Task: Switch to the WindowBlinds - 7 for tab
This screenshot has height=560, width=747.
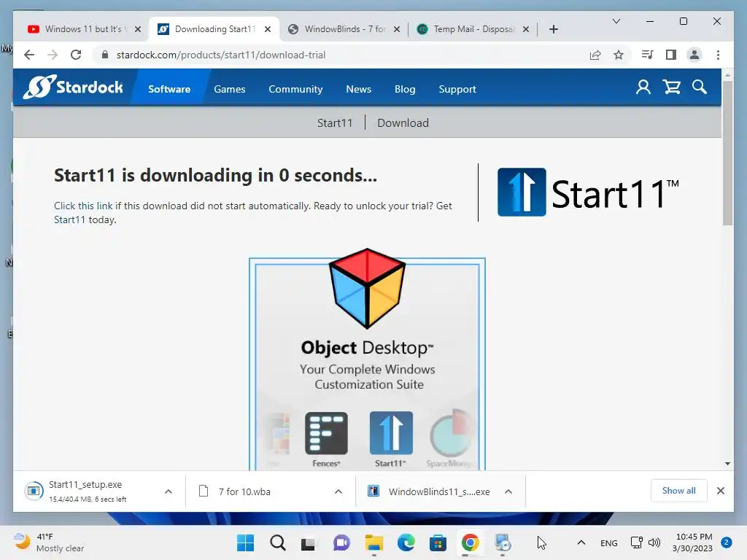Action: coord(343,29)
